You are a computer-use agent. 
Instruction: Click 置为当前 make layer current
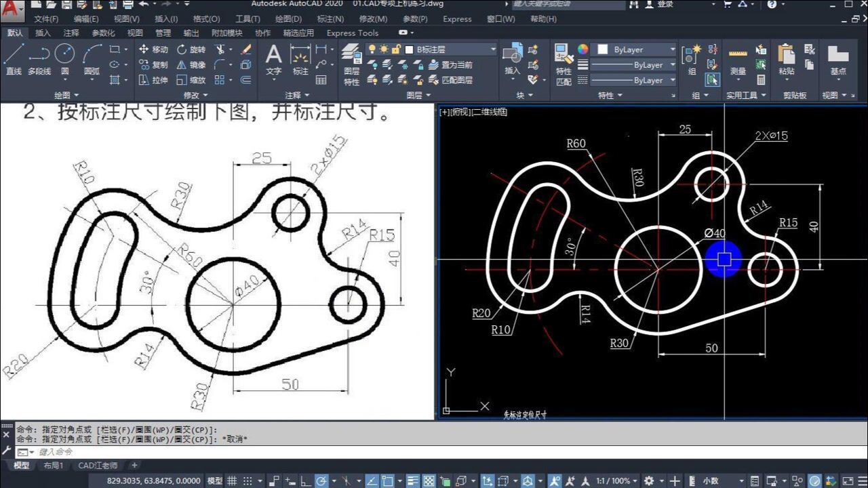(451, 65)
